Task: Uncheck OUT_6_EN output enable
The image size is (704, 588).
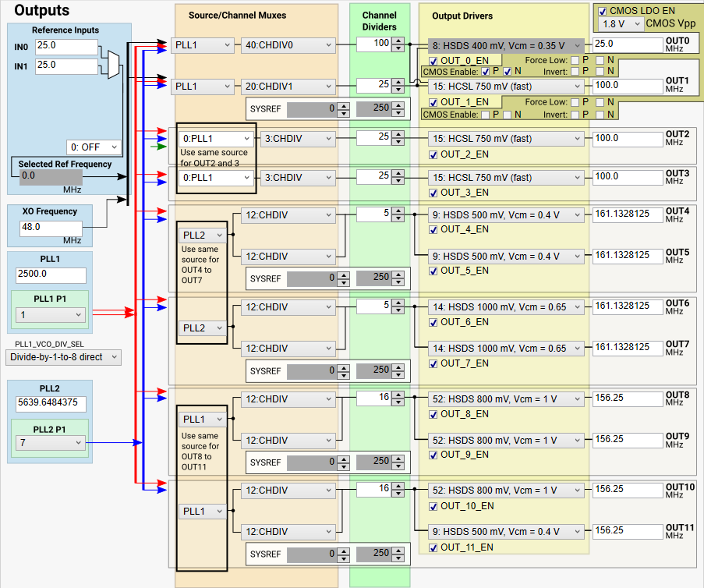Action: [x=433, y=322]
